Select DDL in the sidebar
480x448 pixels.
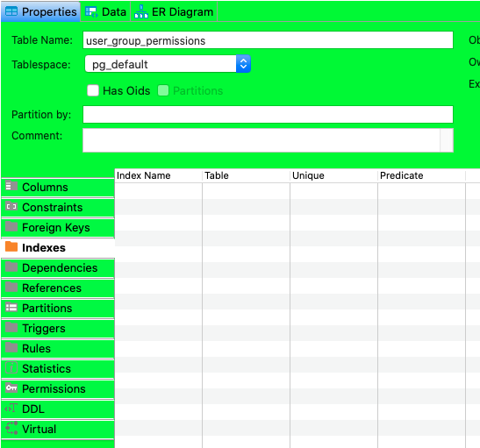pyautogui.click(x=58, y=409)
